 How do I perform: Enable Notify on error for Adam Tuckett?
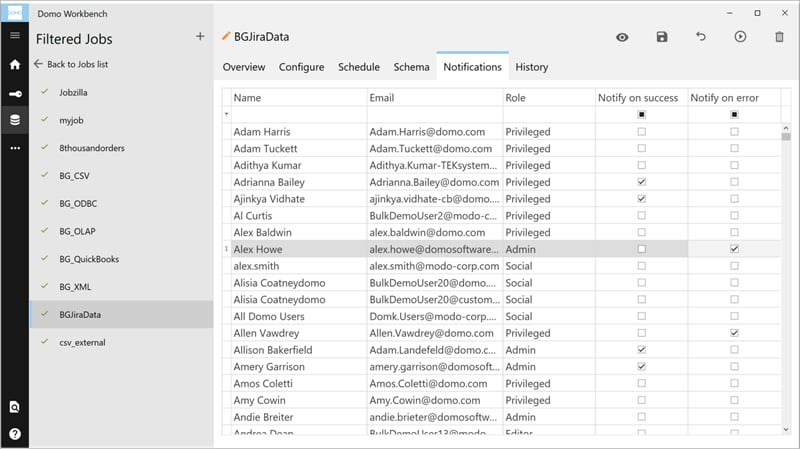pos(734,148)
